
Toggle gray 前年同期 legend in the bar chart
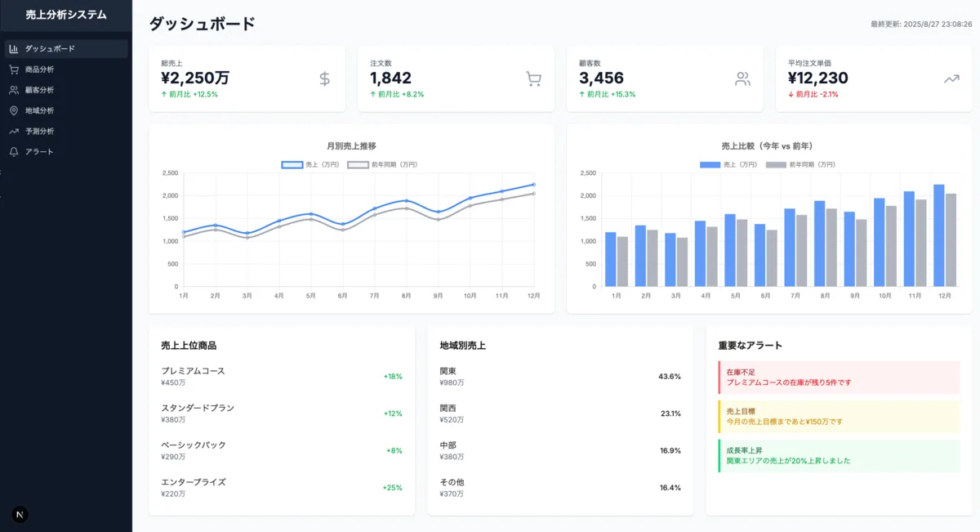[x=800, y=165]
